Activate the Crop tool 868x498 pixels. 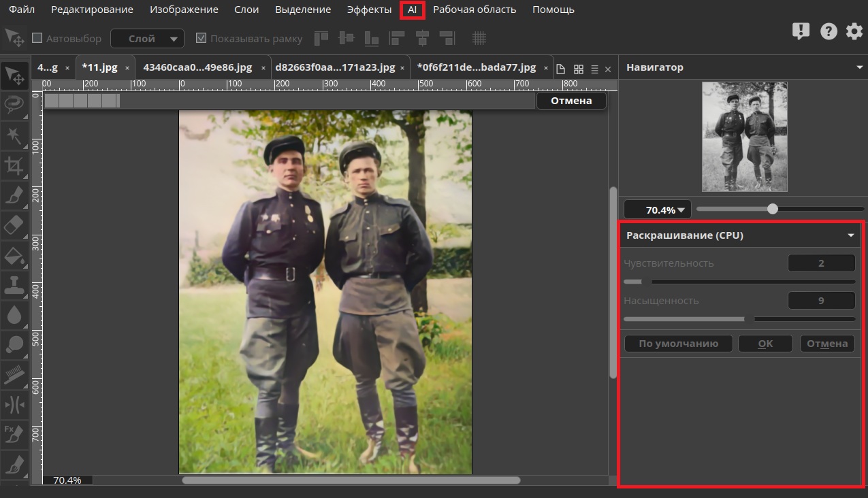point(14,165)
